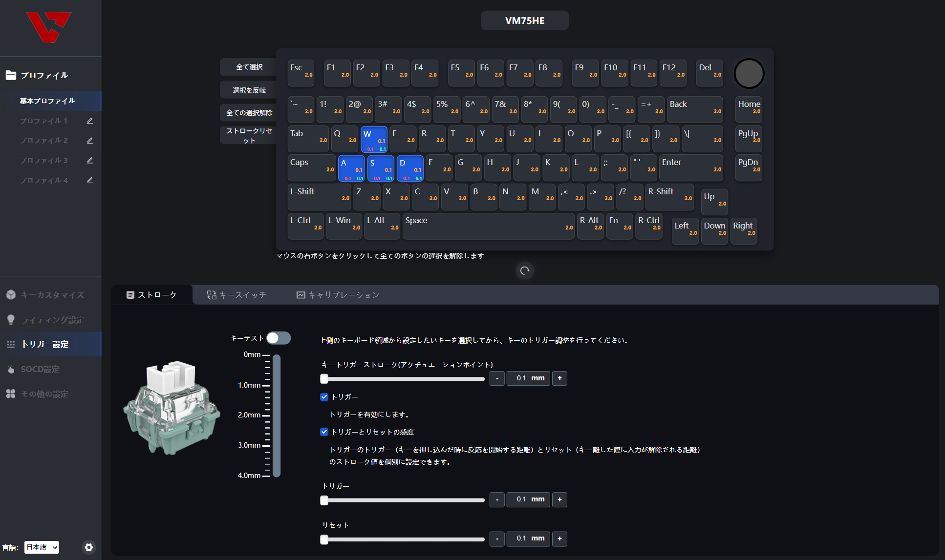Increase actuation point with plus button
The height and width of the screenshot is (560, 945).
(x=559, y=378)
